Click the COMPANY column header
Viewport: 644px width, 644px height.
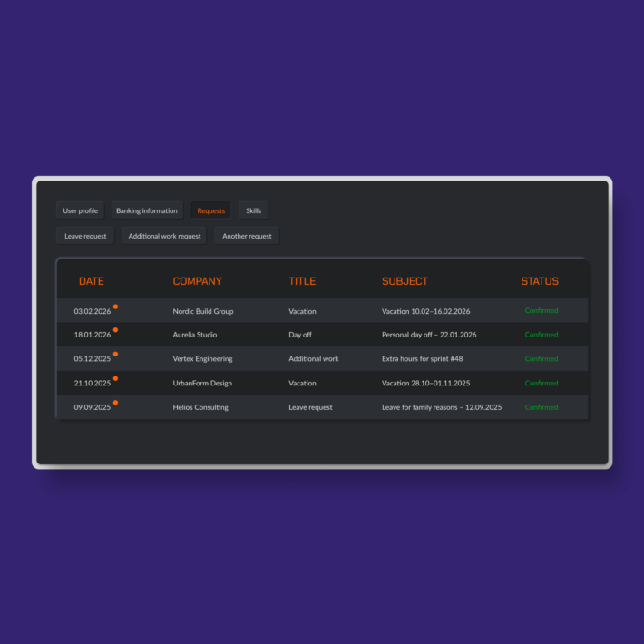(x=197, y=281)
